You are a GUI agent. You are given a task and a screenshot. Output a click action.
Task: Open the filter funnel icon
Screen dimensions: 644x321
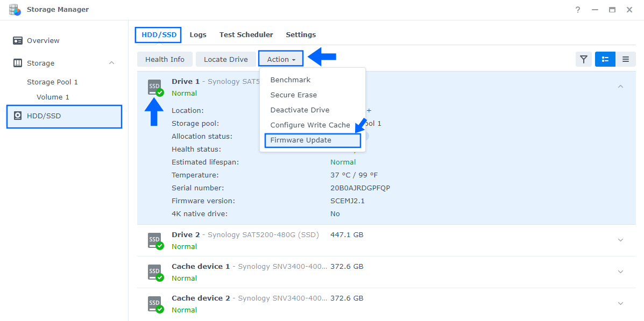[x=584, y=59]
